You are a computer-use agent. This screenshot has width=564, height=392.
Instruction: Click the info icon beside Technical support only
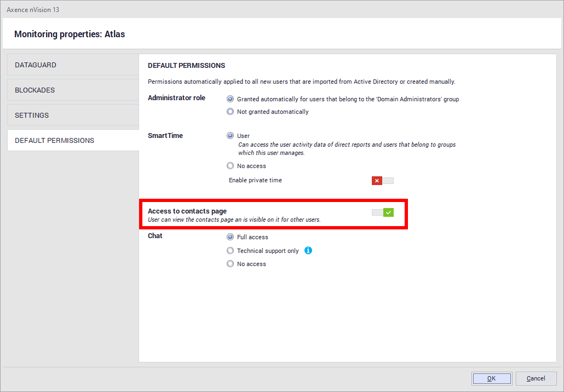point(308,251)
